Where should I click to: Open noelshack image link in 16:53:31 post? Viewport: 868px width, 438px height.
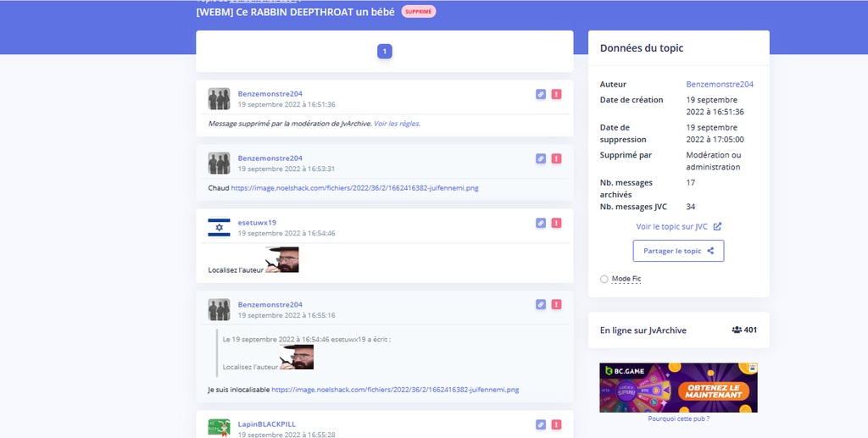click(x=355, y=188)
